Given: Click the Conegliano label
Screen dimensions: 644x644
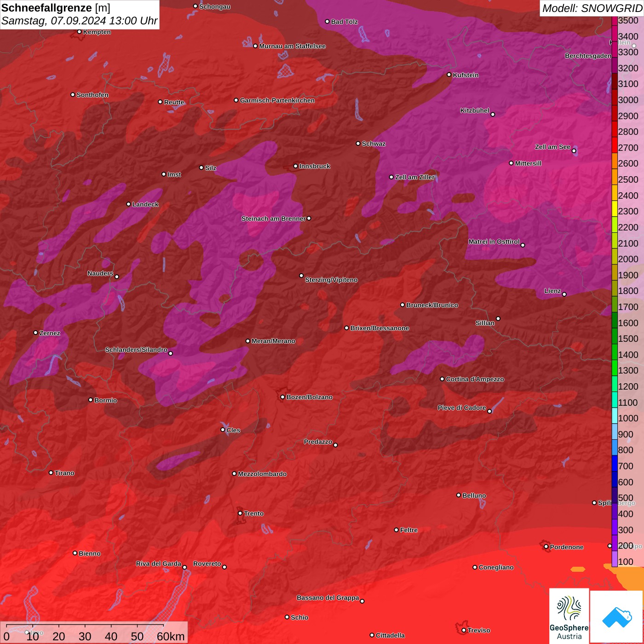Looking at the screenshot, I should pyautogui.click(x=496, y=567).
